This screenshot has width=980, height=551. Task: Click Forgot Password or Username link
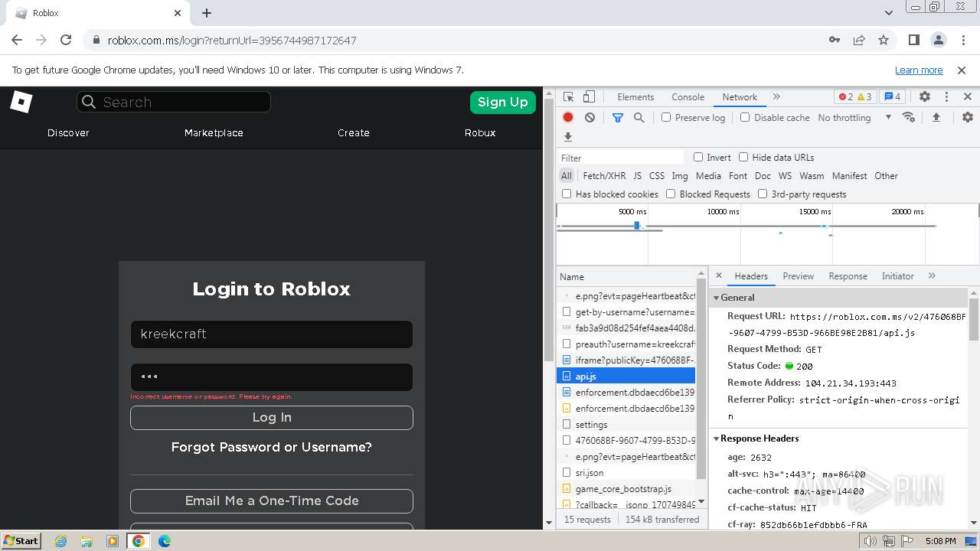(272, 447)
